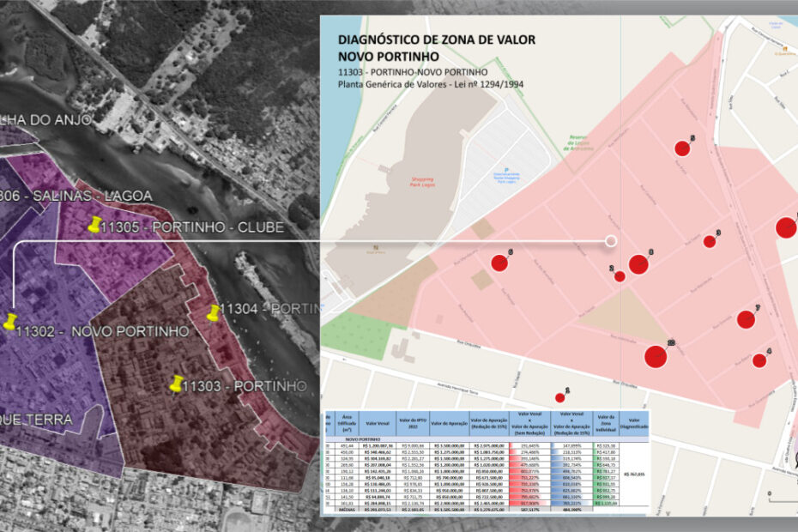Click red sample marker number 3

[710, 241]
